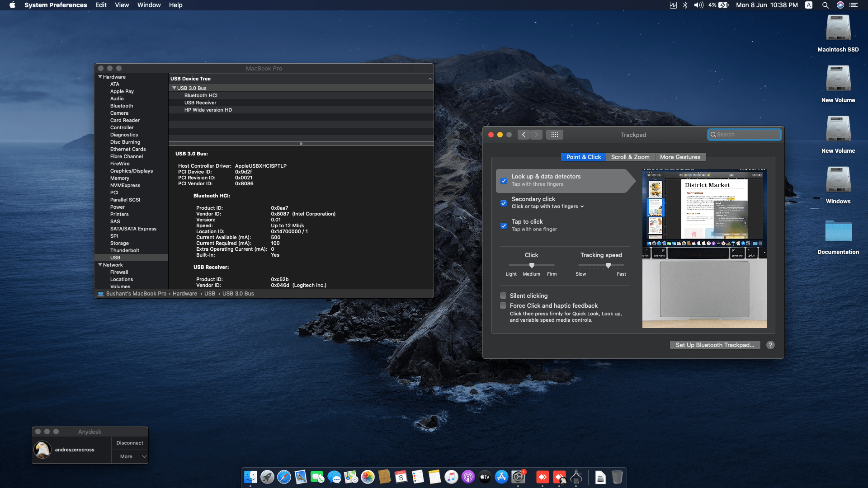This screenshot has height=488, width=868.
Task: Select the Documentation folder on desktop
Action: pyautogui.click(x=838, y=236)
